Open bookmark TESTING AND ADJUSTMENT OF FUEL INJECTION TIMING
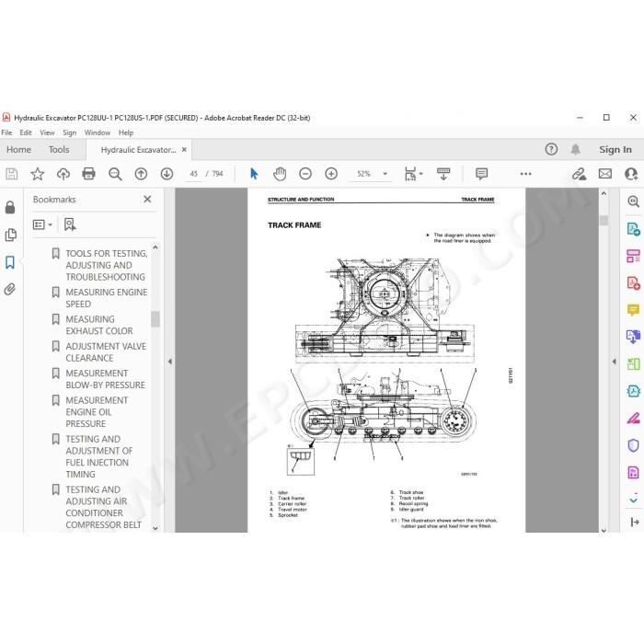This screenshot has width=644, height=644. [x=99, y=456]
